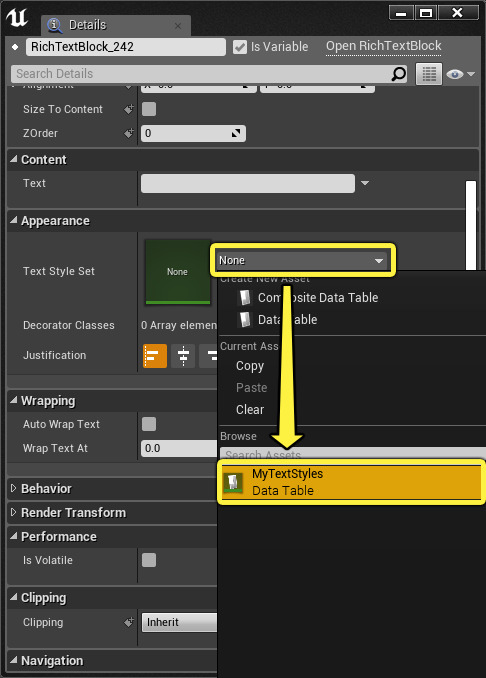
Task: Click the ZOrder spin arrow icon
Action: (236, 133)
